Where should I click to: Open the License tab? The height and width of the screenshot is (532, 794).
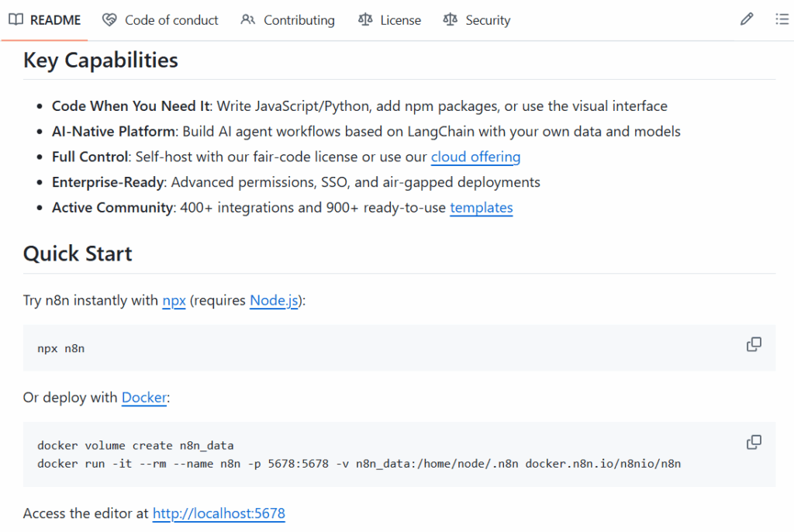click(390, 20)
